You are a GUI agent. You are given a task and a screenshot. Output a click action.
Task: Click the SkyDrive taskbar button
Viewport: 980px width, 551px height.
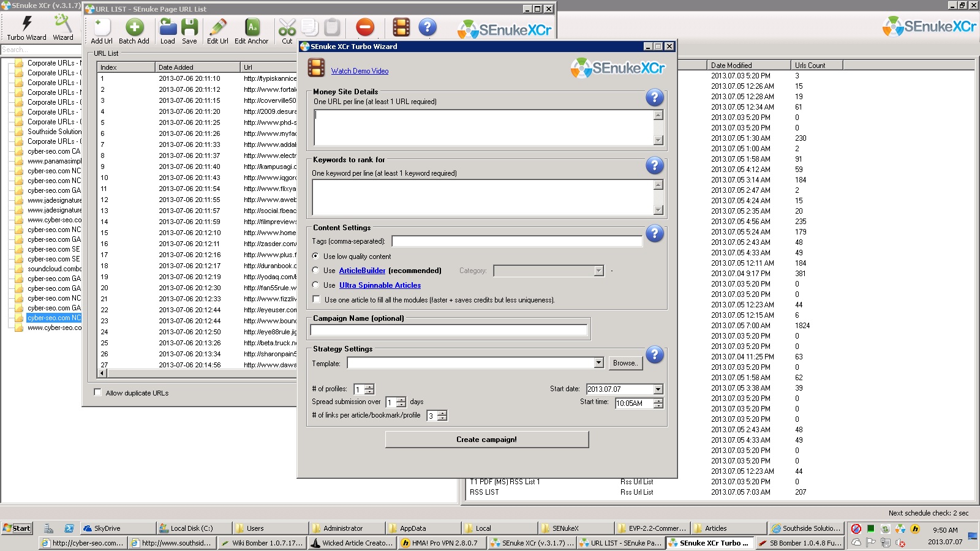118,528
